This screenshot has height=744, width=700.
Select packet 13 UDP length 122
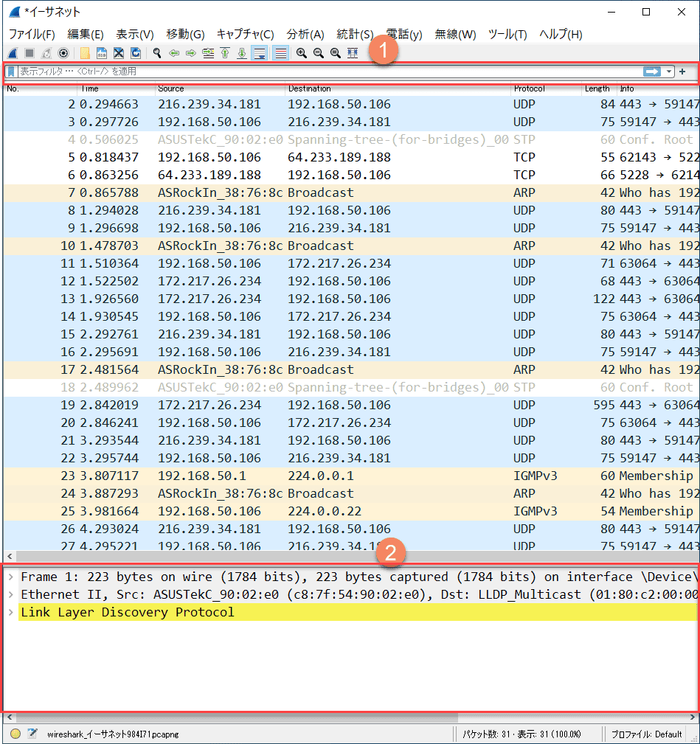pyautogui.click(x=351, y=299)
